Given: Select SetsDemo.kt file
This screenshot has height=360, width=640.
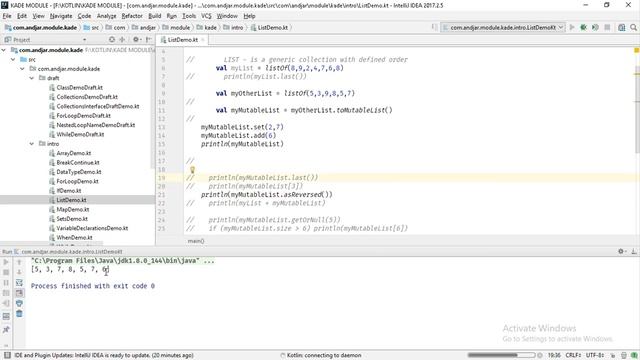Looking at the screenshot, I should coord(72,219).
